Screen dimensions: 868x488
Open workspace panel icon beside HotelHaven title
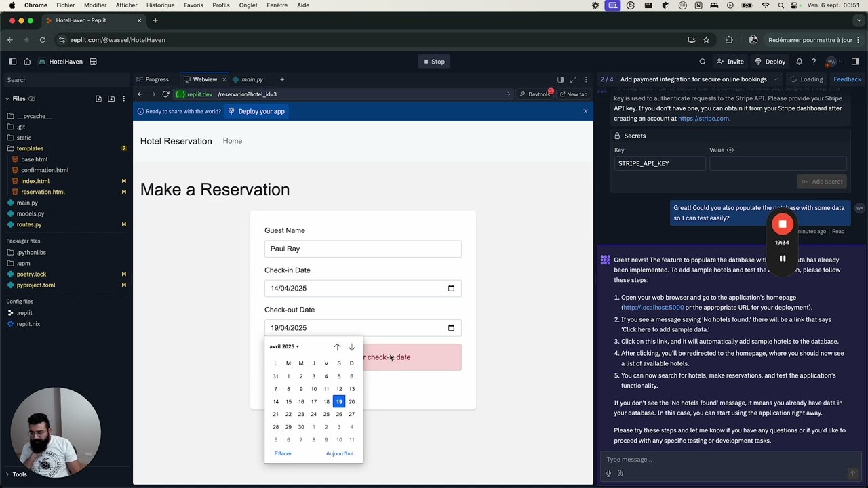pos(94,62)
